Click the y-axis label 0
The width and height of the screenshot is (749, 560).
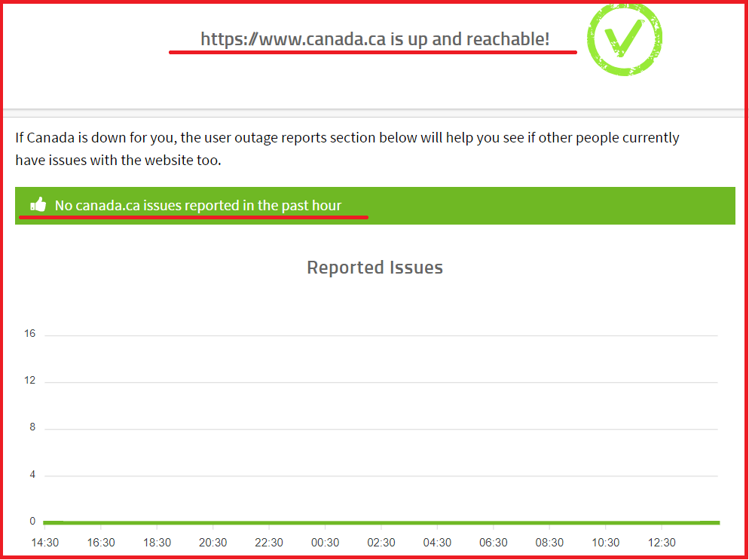(32, 521)
